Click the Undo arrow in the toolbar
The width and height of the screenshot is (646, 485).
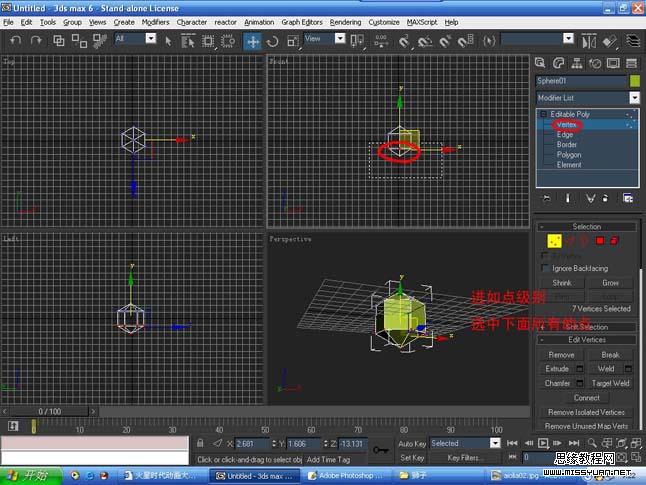[x=16, y=40]
